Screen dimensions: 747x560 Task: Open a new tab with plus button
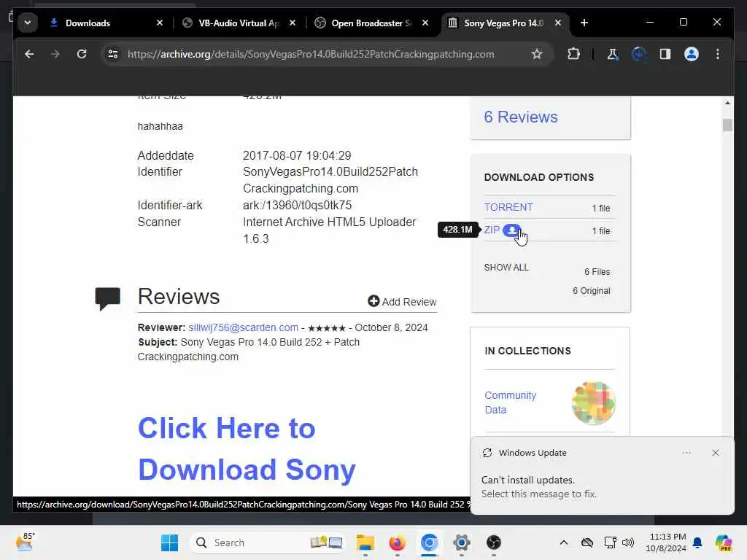584,23
